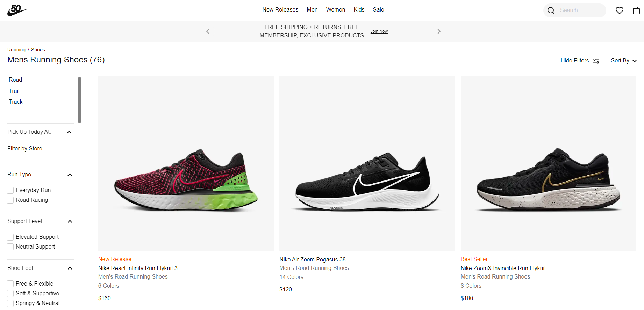644x310 pixels.
Task: Click Join Now link
Action: click(x=379, y=31)
